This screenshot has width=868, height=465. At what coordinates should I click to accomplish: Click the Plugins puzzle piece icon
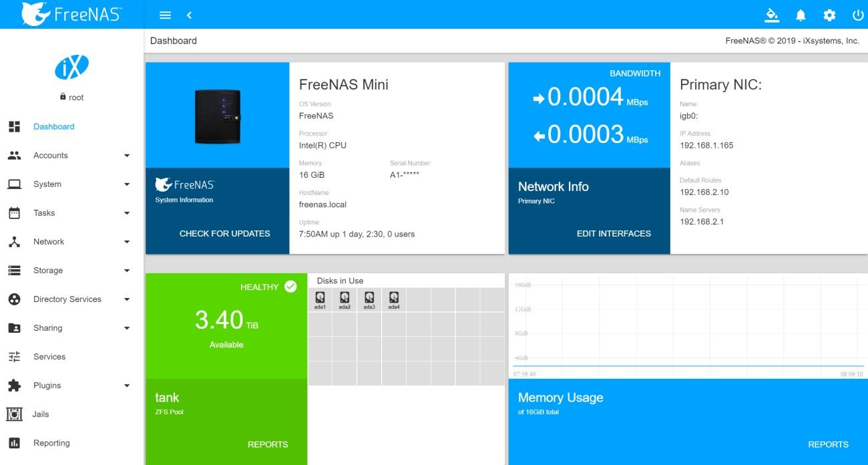(14, 385)
